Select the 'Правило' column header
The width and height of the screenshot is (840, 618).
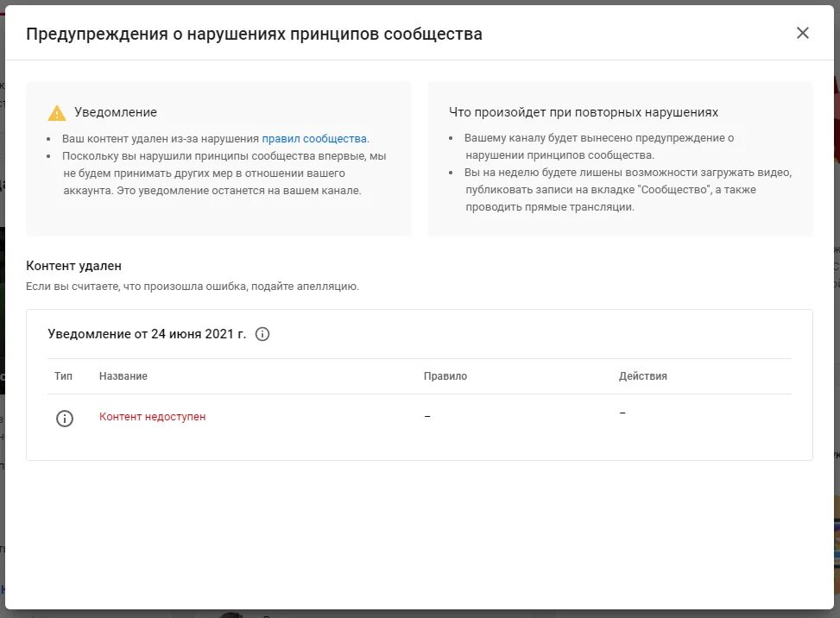tap(445, 376)
